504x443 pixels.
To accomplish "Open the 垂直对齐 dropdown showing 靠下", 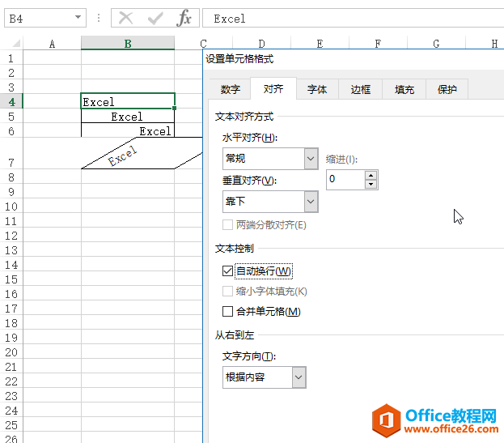I will (x=270, y=202).
